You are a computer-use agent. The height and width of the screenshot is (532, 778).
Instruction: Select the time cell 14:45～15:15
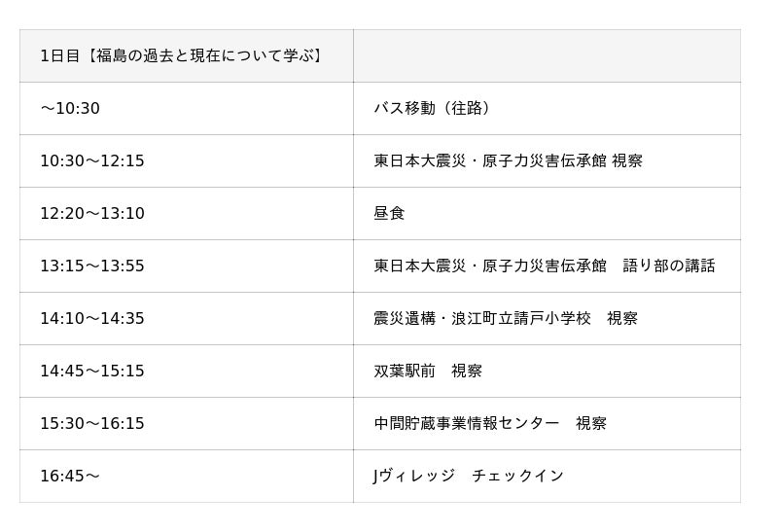tap(187, 372)
